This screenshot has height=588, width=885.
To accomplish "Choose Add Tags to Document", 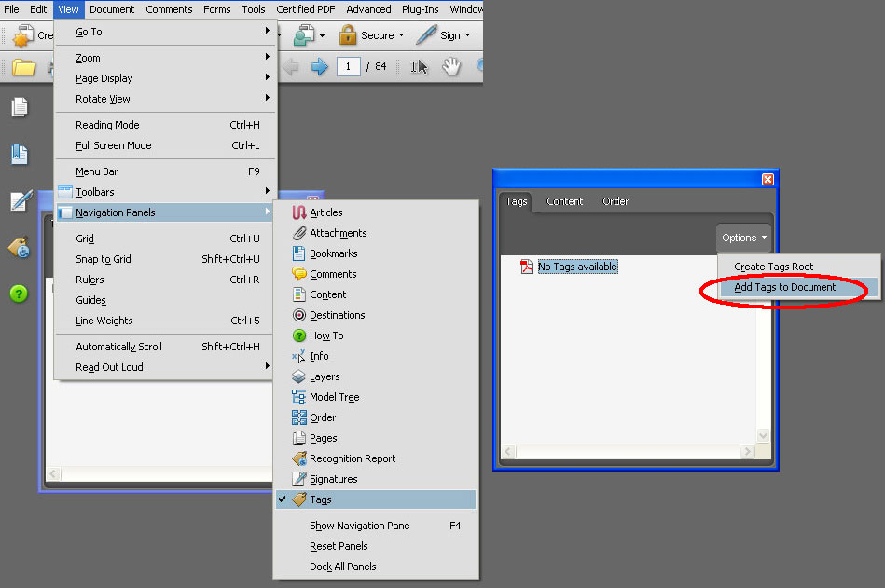I will click(799, 287).
